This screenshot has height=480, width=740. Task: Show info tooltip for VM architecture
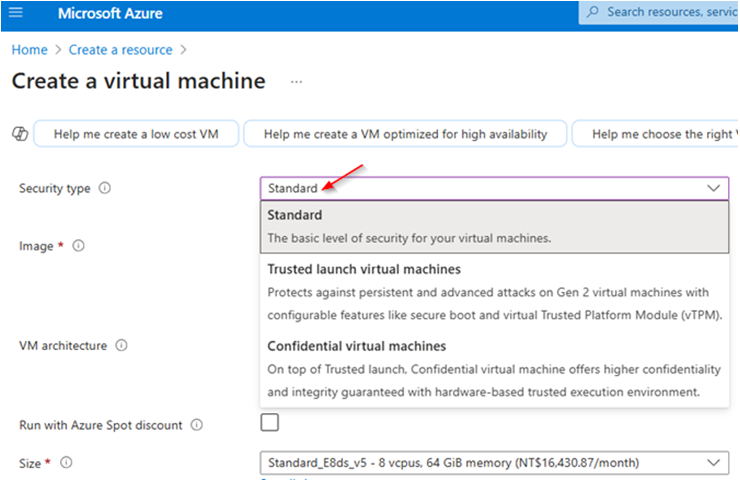[121, 345]
